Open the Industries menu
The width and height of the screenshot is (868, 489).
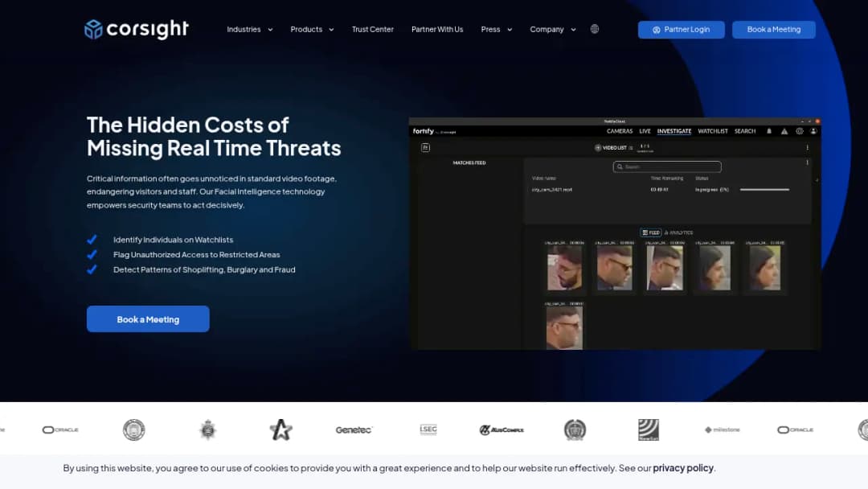(244, 29)
